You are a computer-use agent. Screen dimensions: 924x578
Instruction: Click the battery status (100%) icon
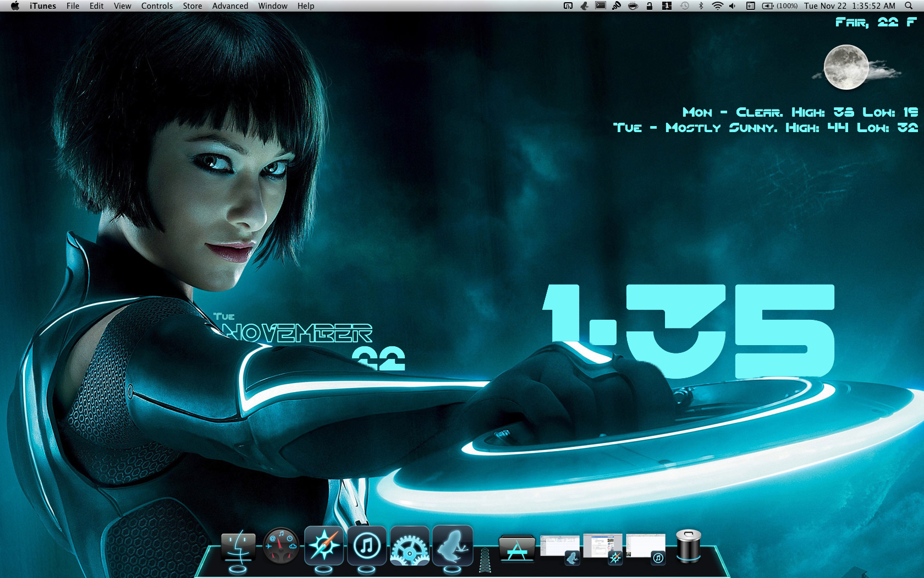779,6
